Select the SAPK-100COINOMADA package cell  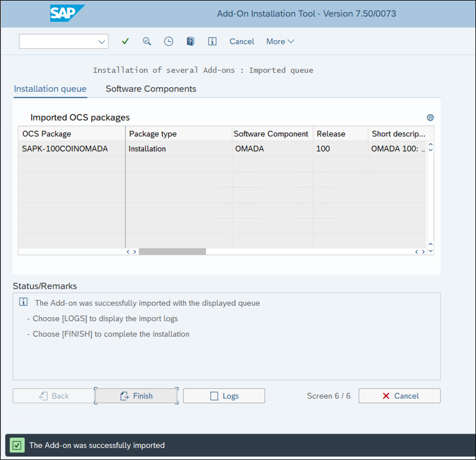point(72,149)
